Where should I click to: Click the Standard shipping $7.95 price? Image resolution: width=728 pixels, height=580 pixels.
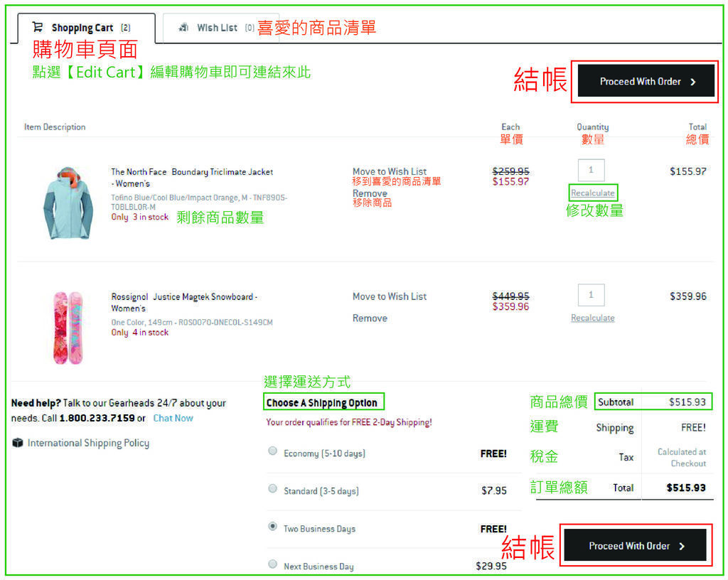[x=494, y=490]
